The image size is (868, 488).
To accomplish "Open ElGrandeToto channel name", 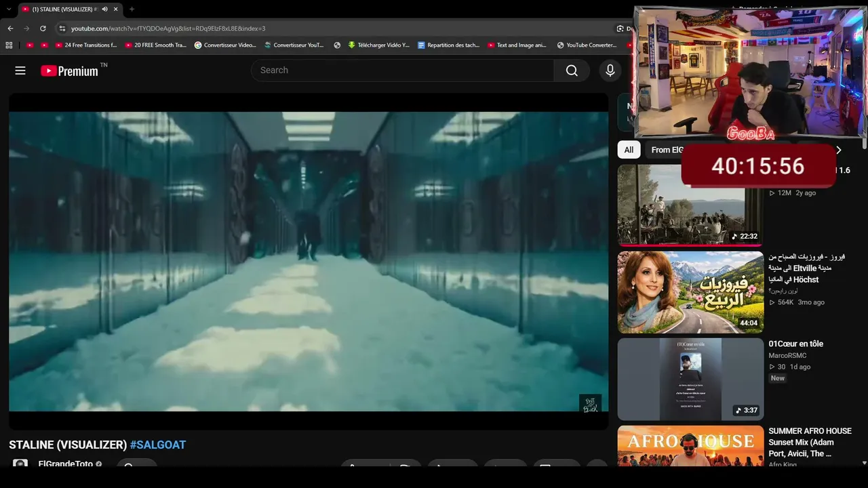I will pyautogui.click(x=66, y=464).
